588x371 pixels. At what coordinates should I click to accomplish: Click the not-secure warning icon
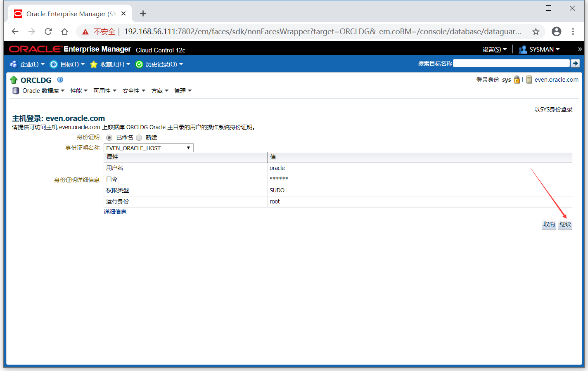click(x=85, y=32)
